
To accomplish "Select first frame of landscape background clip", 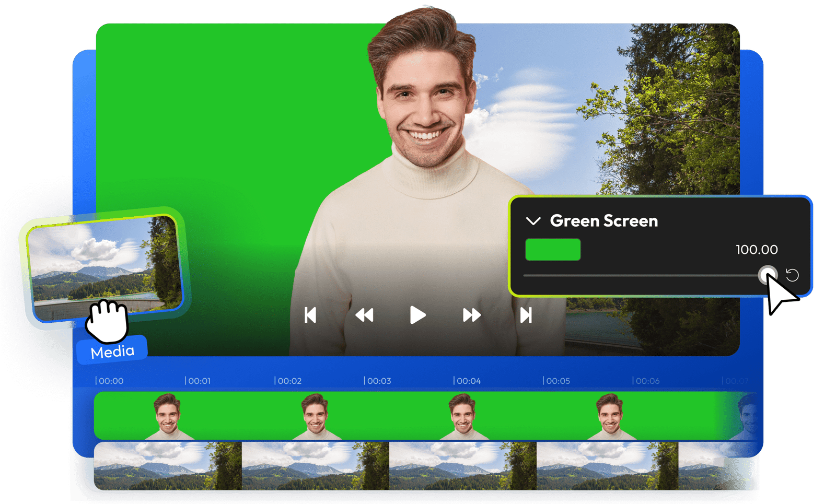I will 167,466.
